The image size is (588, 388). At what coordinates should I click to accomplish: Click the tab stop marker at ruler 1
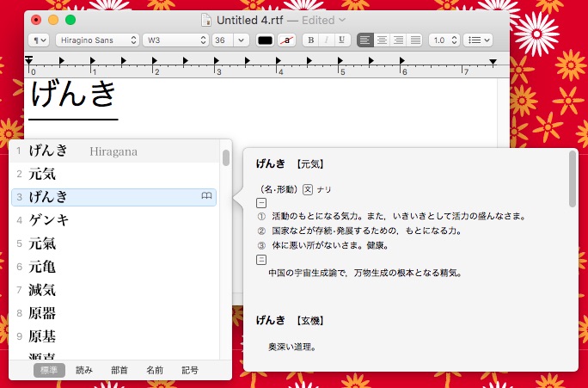93,60
